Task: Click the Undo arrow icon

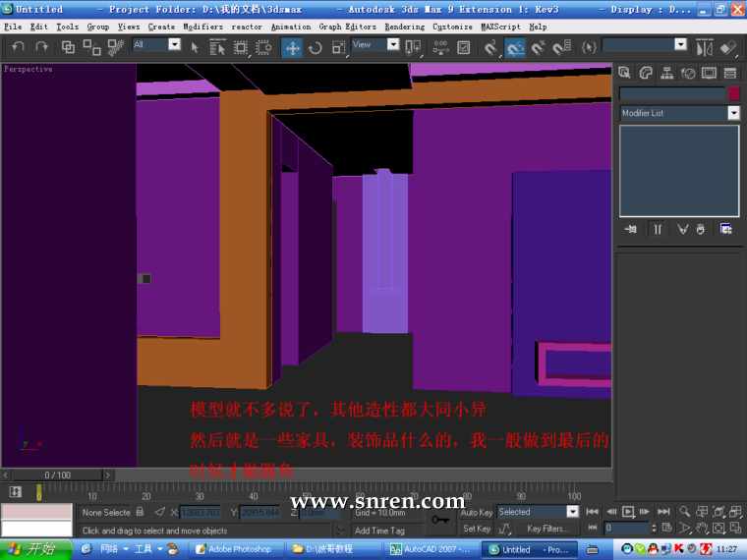Action: tap(18, 47)
